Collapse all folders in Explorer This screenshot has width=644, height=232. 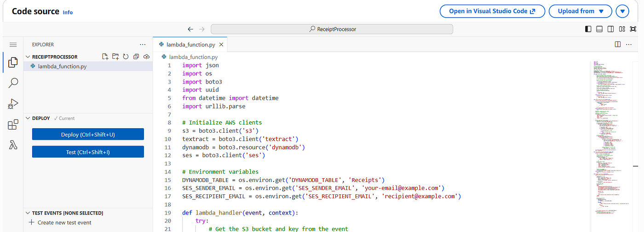[136, 57]
